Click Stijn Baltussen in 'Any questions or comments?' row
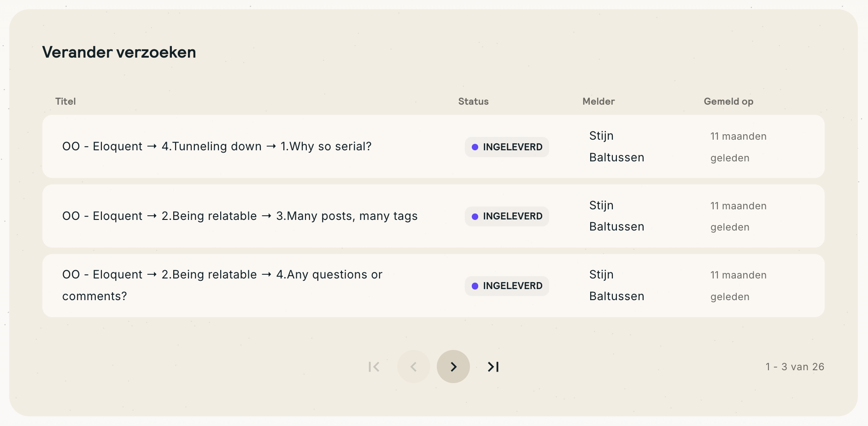Image resolution: width=868 pixels, height=426 pixels. click(616, 285)
